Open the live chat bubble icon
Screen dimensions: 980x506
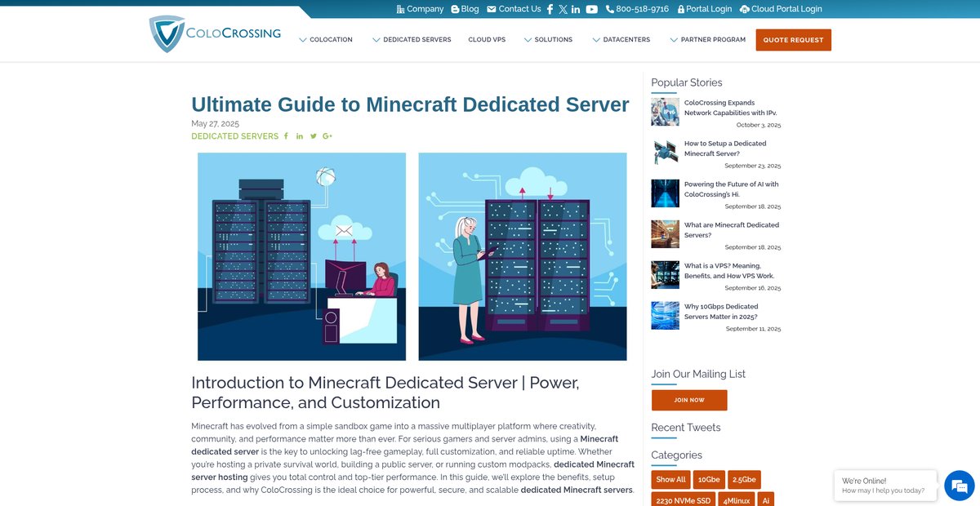tap(959, 486)
